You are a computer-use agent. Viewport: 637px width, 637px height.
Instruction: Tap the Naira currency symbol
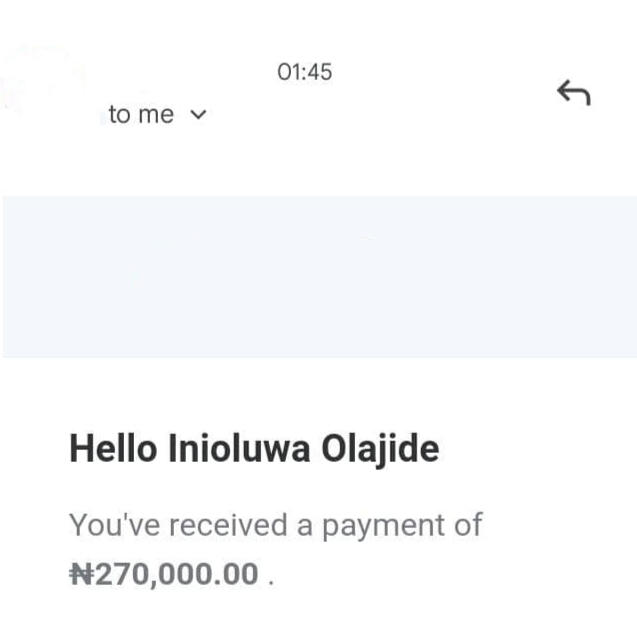tap(79, 574)
